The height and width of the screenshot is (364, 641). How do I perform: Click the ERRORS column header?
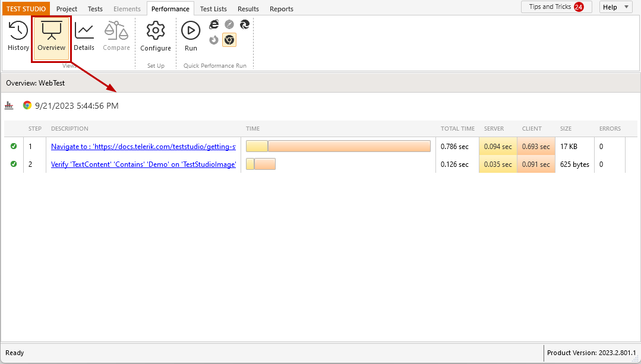coord(610,129)
